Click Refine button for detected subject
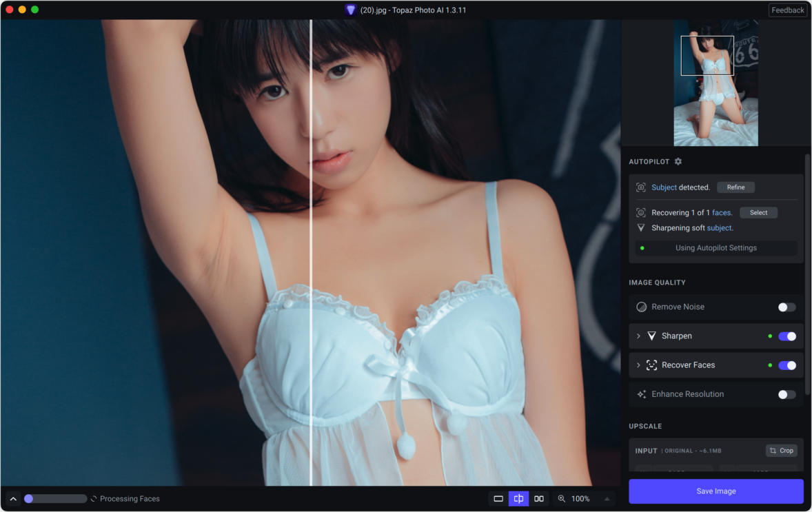 point(735,187)
